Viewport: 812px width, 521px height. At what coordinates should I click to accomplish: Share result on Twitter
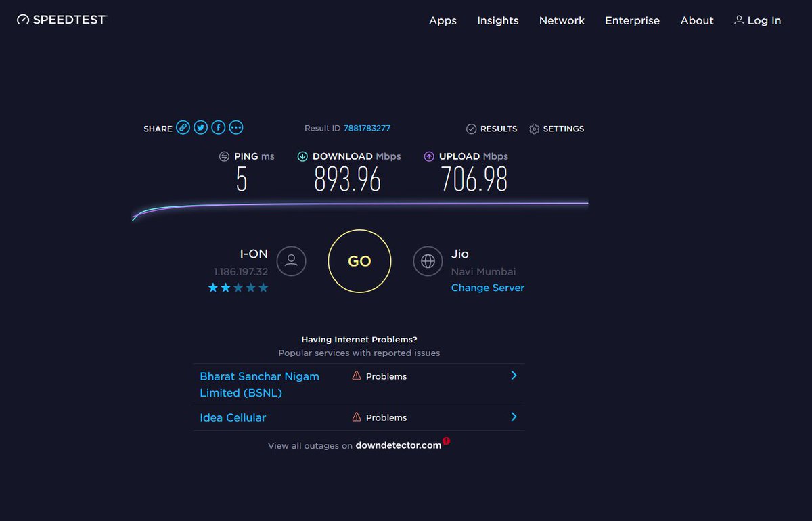point(200,127)
